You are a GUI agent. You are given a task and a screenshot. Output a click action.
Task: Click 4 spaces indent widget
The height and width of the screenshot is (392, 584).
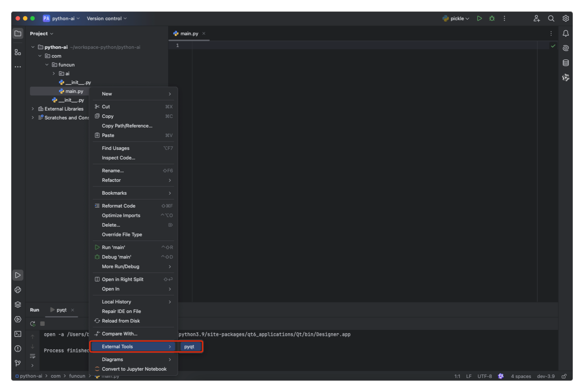[521, 376]
